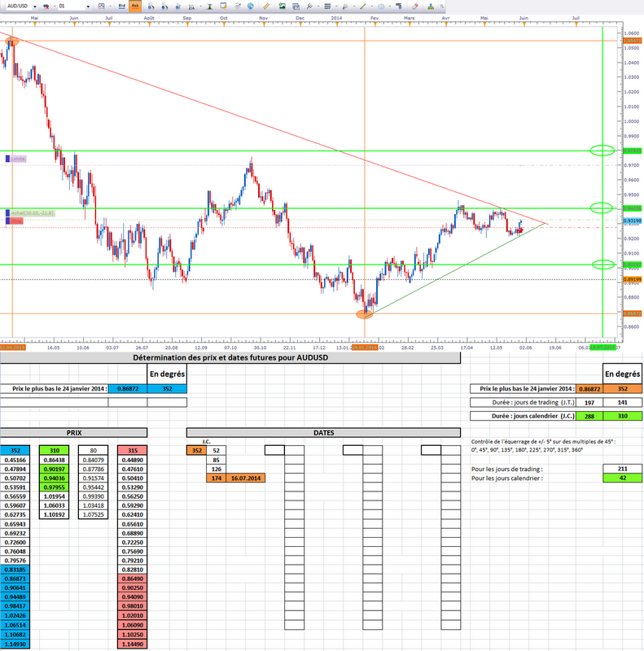Viewport: 644px width, 651px height.
Task: Select the green cell 0.97955
Action: tap(54, 487)
